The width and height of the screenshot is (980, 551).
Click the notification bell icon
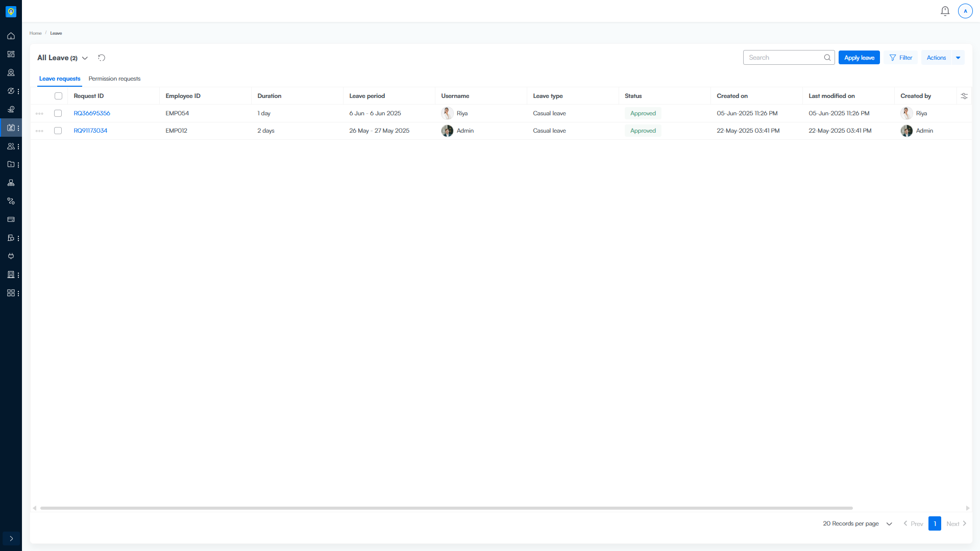945,11
